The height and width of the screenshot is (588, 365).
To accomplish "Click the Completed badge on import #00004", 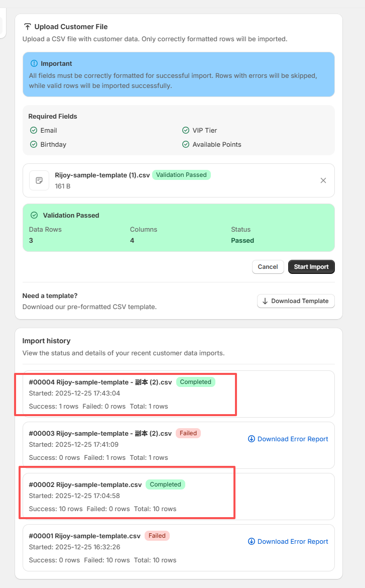I will coord(195,382).
